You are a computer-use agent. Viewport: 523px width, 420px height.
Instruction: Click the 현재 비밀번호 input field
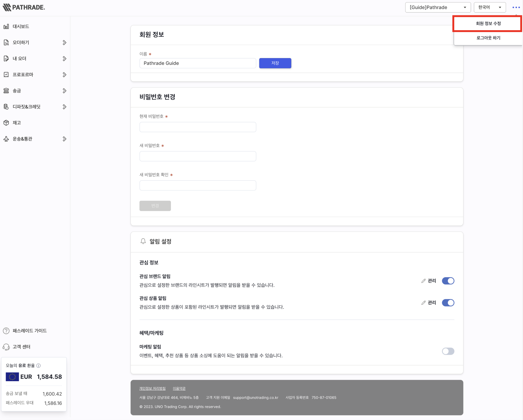[x=198, y=127]
